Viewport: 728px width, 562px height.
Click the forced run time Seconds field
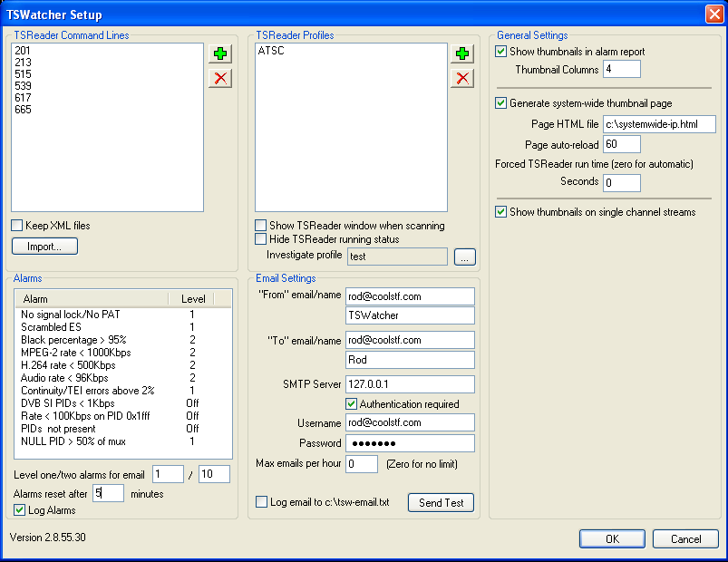622,183
